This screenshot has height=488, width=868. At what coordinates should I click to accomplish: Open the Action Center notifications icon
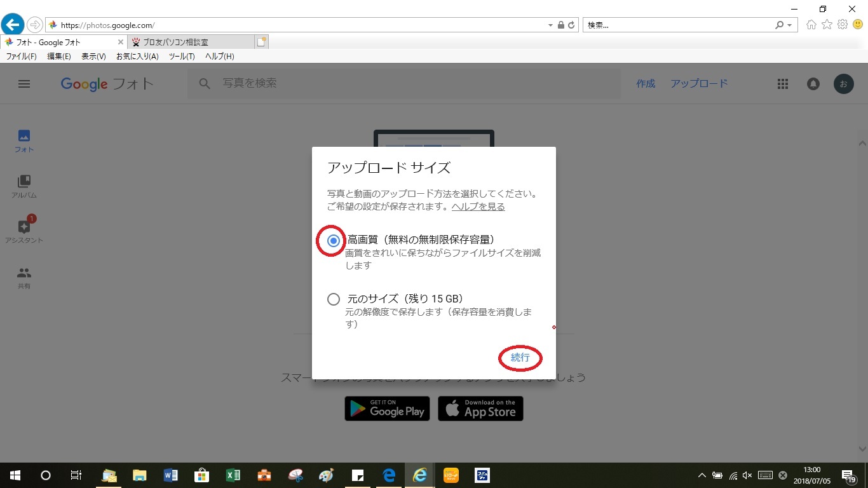848,476
